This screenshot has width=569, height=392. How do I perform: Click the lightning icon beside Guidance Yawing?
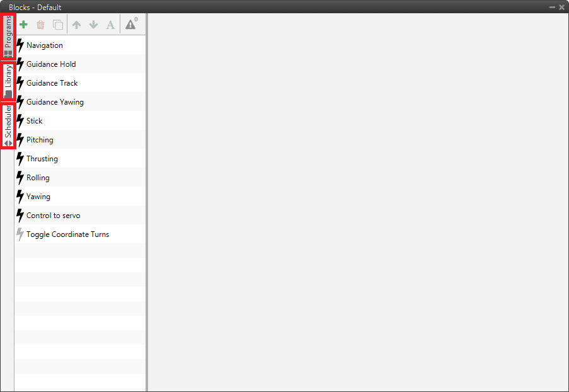click(x=20, y=102)
